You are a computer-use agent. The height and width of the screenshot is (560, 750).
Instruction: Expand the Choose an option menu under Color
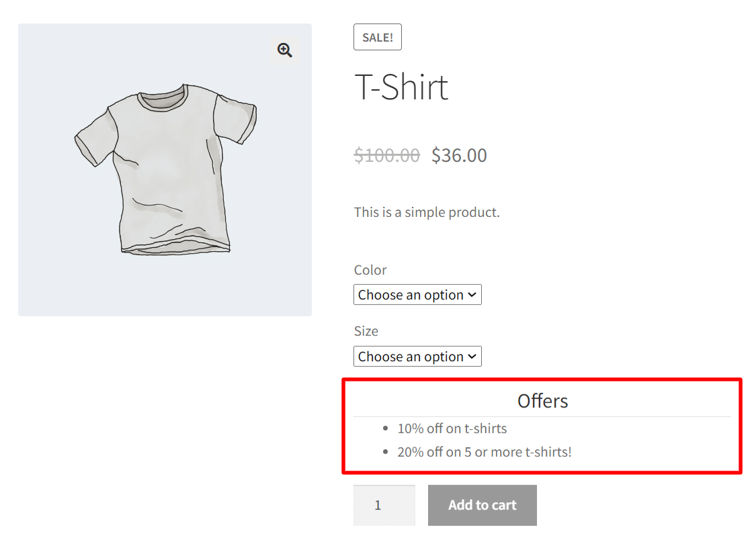417,294
